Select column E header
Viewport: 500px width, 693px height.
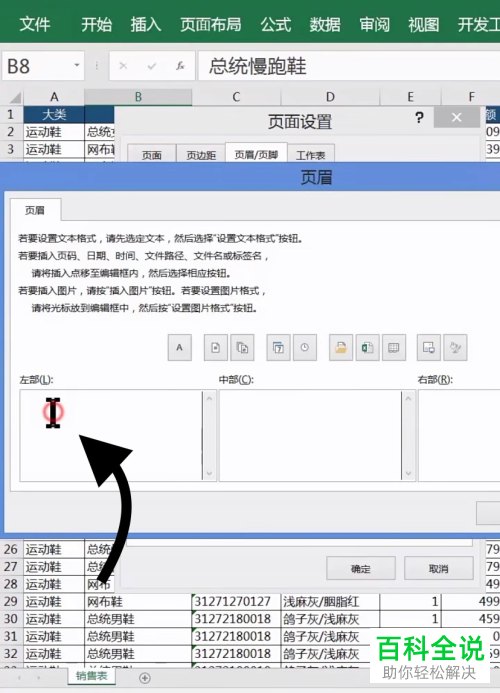pyautogui.click(x=411, y=97)
